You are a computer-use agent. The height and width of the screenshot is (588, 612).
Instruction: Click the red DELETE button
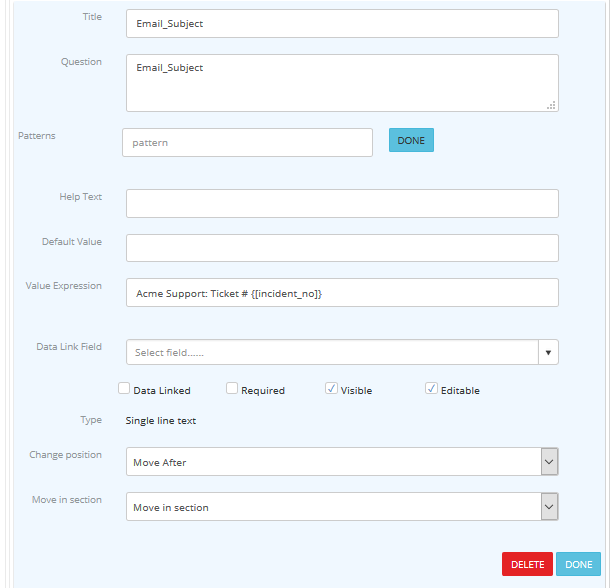(x=527, y=564)
